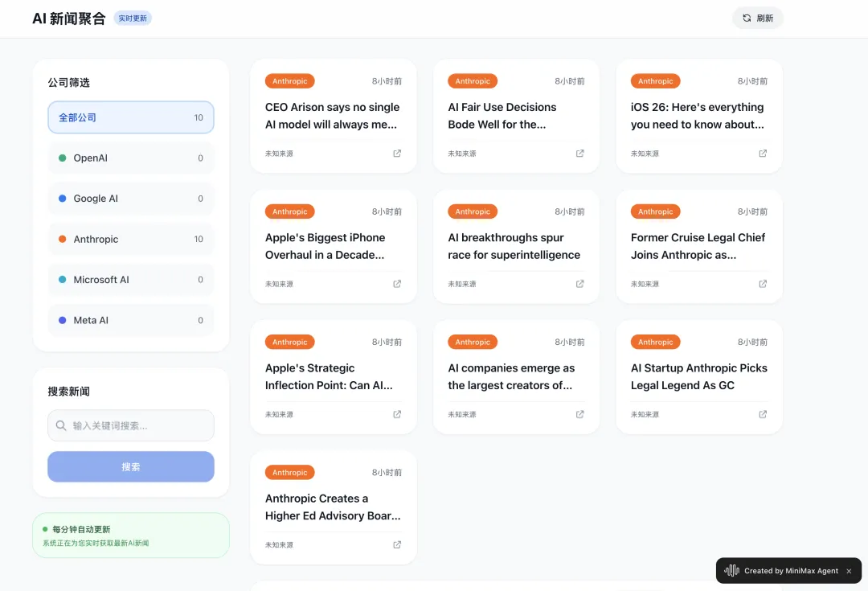Click Anthropic tag on 'Former Cruise Legal Chief' card
Viewport: 868px width, 591px height.
(x=656, y=211)
